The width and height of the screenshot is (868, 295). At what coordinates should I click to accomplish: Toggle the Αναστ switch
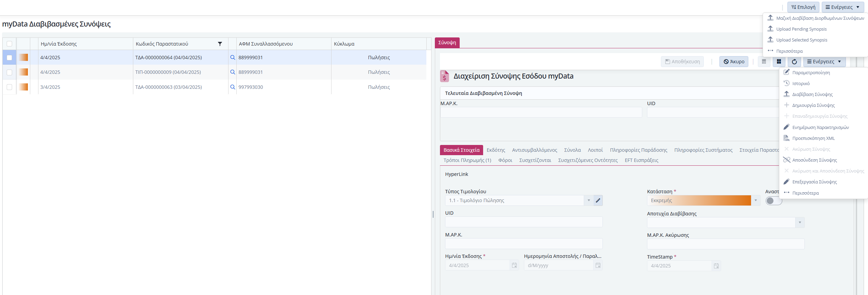(773, 201)
